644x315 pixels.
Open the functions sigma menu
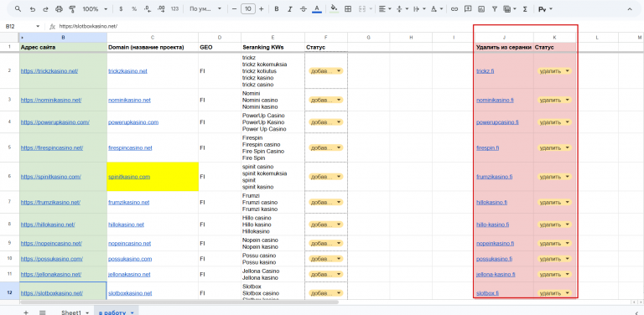(x=525, y=9)
